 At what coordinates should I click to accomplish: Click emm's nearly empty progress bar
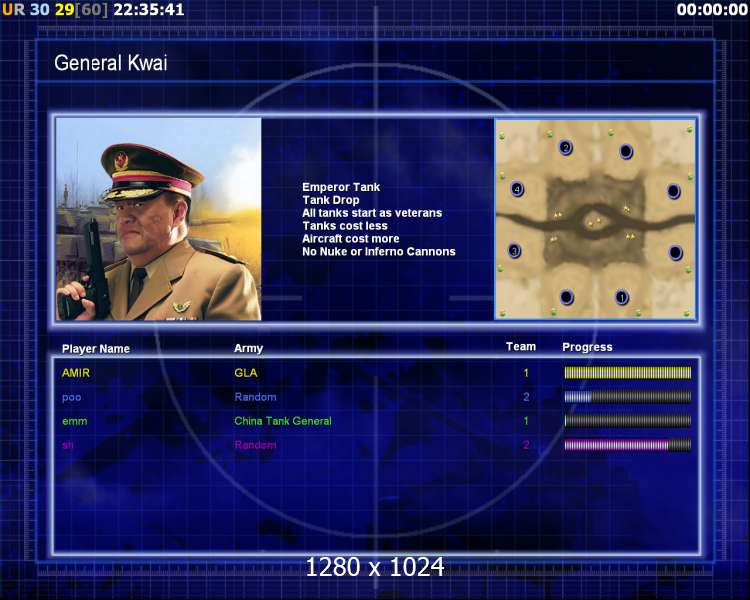click(x=628, y=421)
